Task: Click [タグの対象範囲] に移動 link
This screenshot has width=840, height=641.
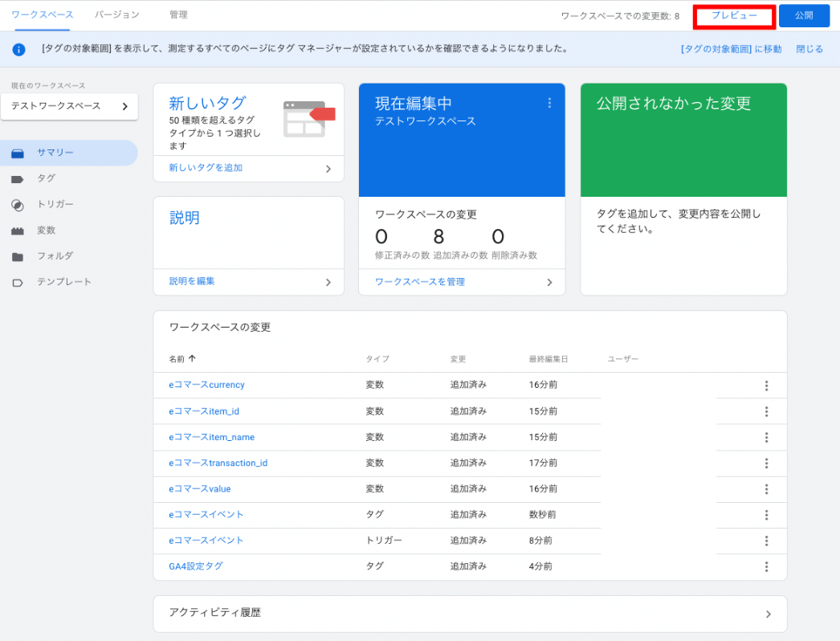Action: tap(732, 49)
